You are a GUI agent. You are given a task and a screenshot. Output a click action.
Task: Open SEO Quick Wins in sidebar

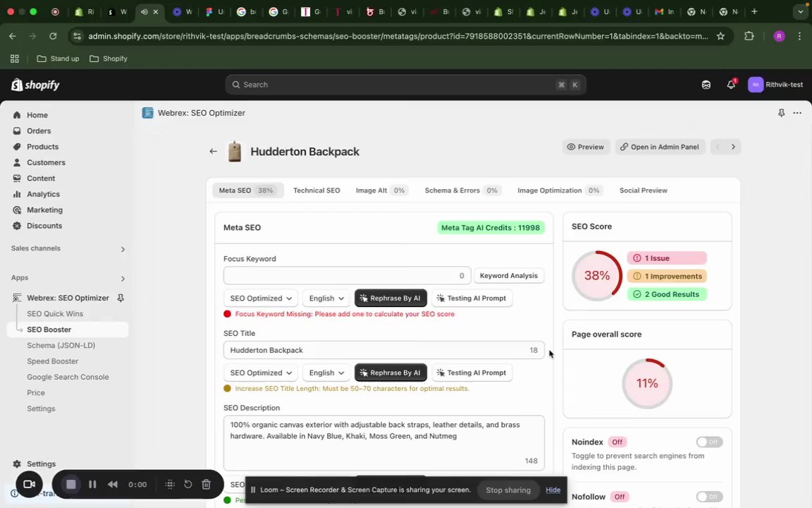(55, 313)
